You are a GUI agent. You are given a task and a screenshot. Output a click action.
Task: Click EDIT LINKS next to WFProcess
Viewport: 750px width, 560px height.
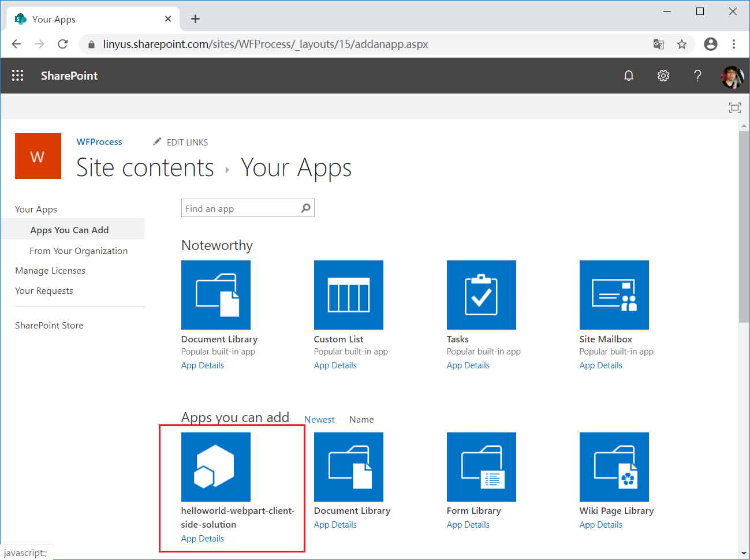pos(187,142)
